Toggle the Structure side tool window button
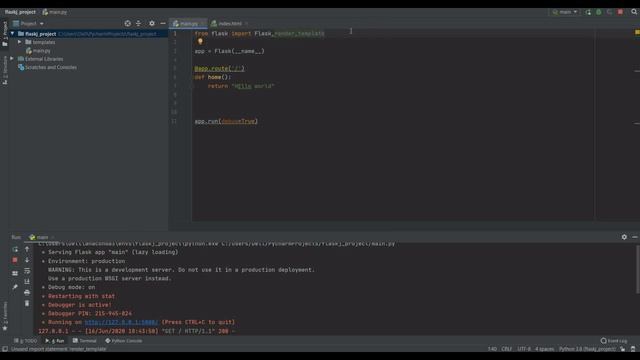 point(5,70)
